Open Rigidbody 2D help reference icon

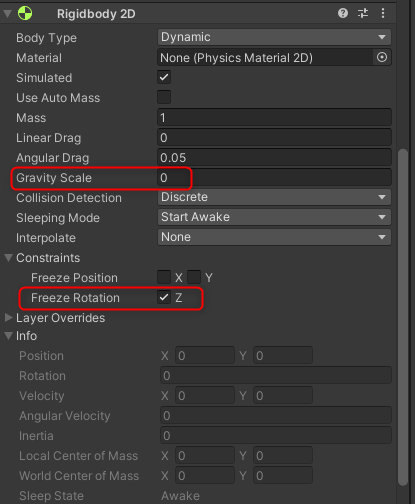click(x=343, y=13)
